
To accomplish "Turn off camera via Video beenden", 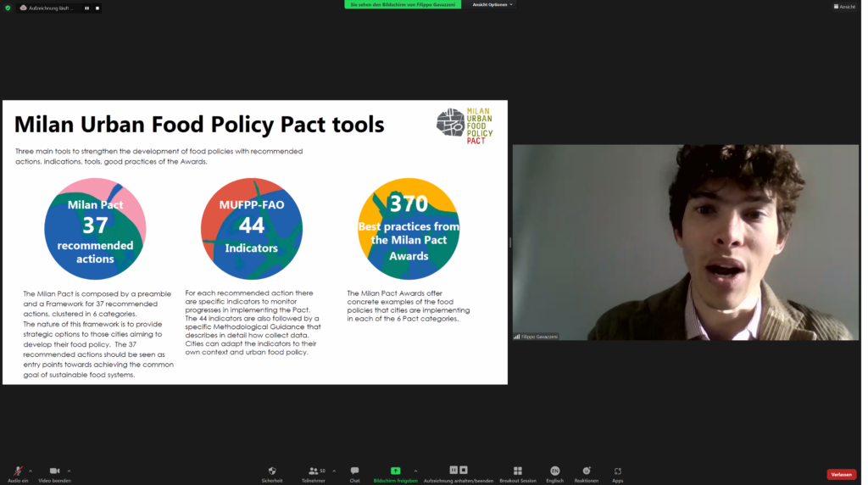I will coord(54,471).
